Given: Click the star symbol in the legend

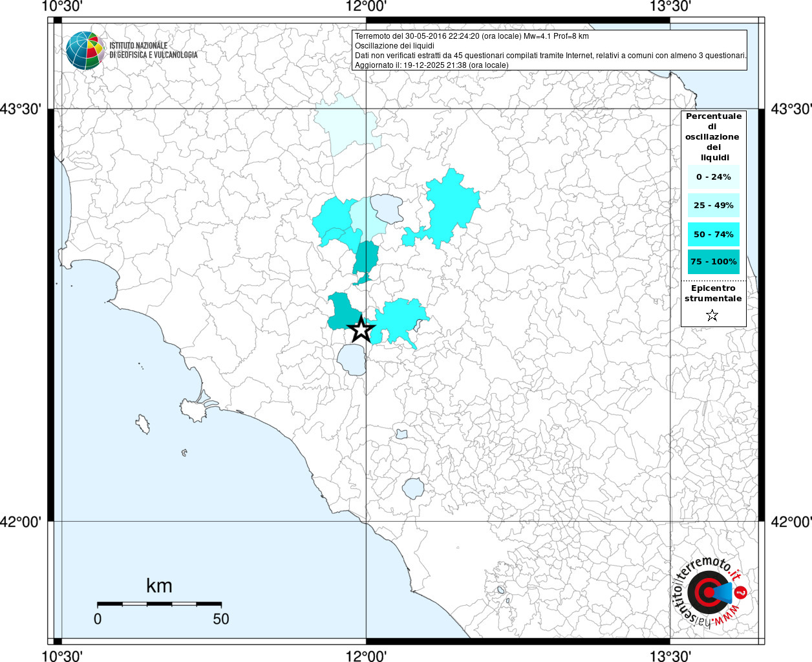Looking at the screenshot, I should 712,315.
